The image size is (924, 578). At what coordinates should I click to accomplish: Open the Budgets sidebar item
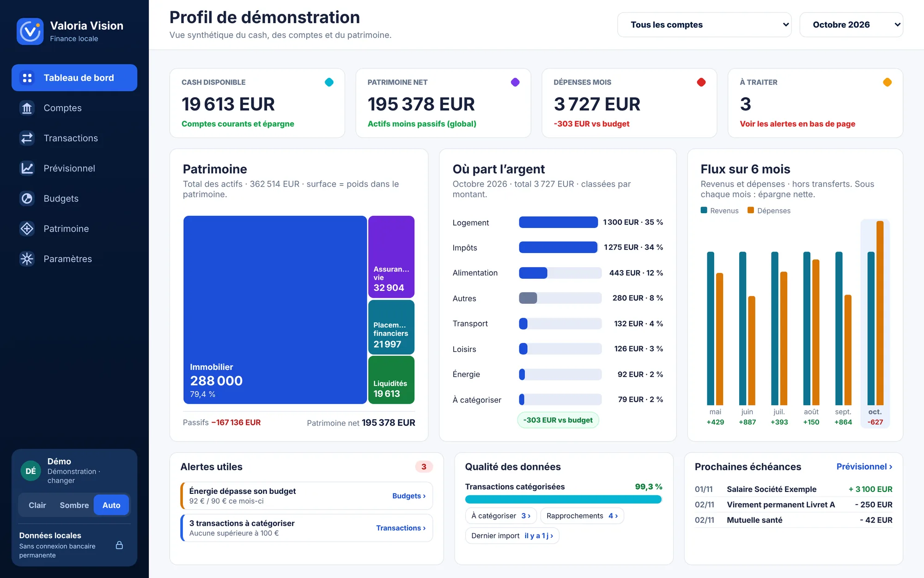(x=74, y=198)
